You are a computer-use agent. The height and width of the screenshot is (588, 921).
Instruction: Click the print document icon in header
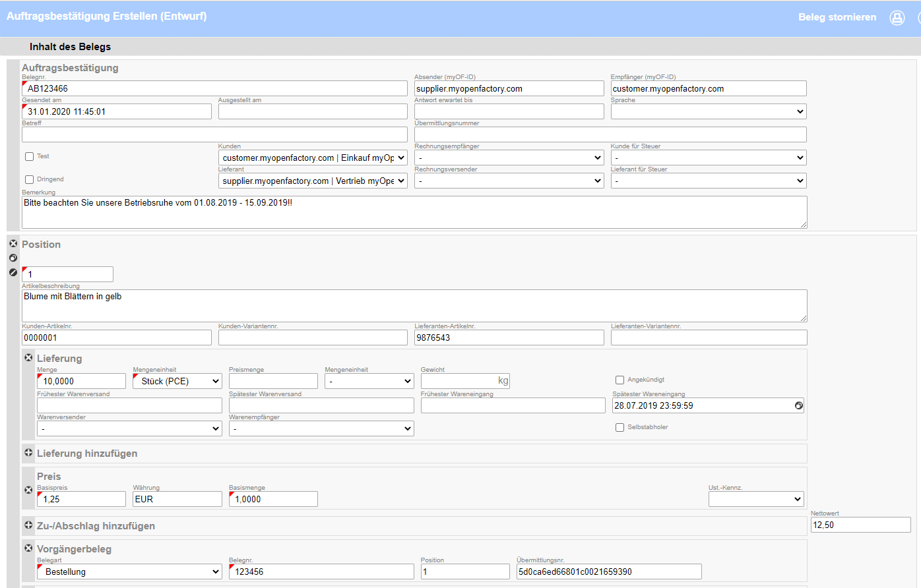pos(897,18)
